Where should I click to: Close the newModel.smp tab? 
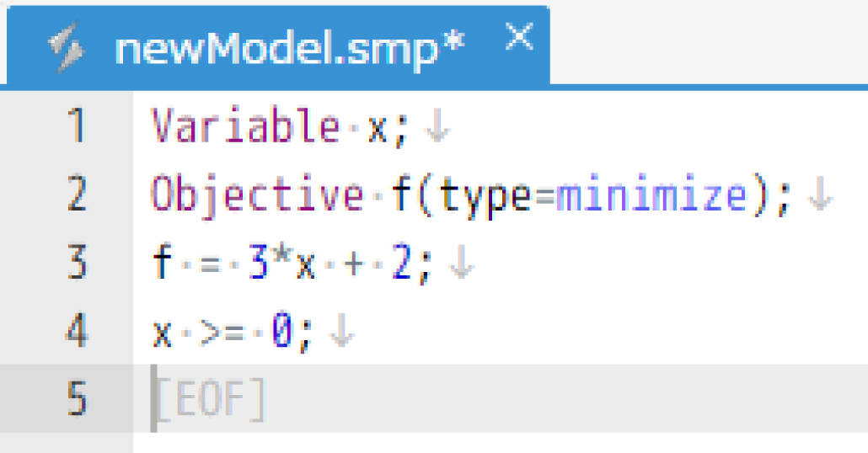pyautogui.click(x=519, y=37)
